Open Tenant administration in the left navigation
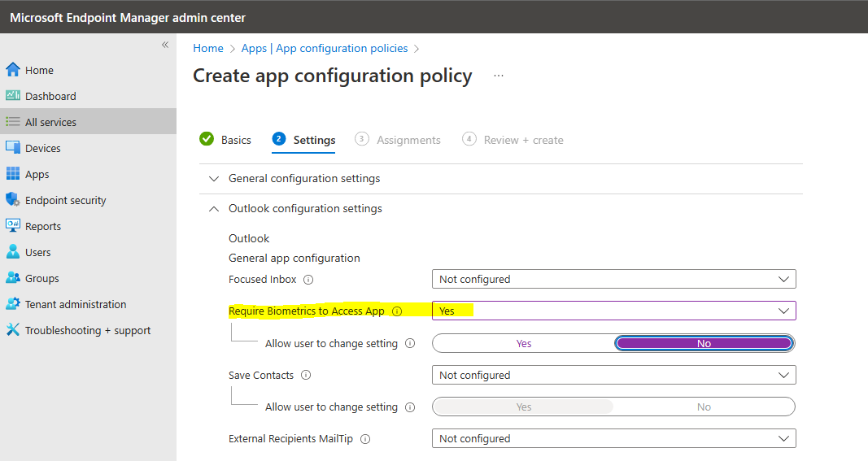Viewport: 868px width, 461px height. pos(88,304)
